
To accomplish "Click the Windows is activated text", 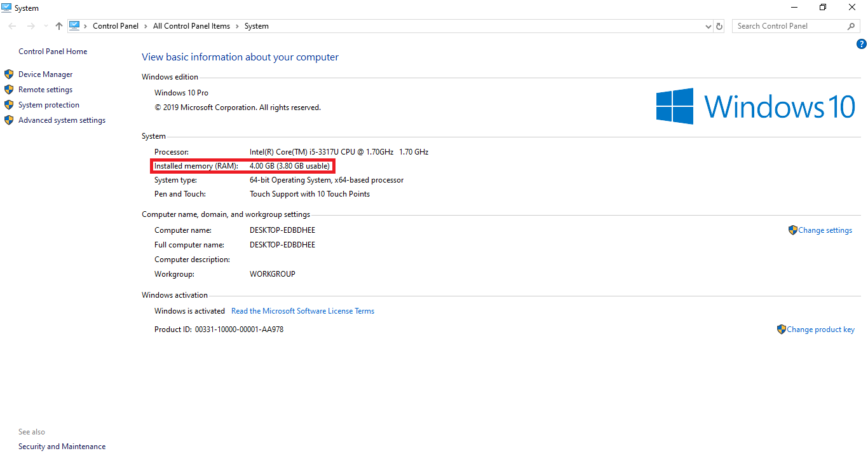I will click(x=190, y=311).
